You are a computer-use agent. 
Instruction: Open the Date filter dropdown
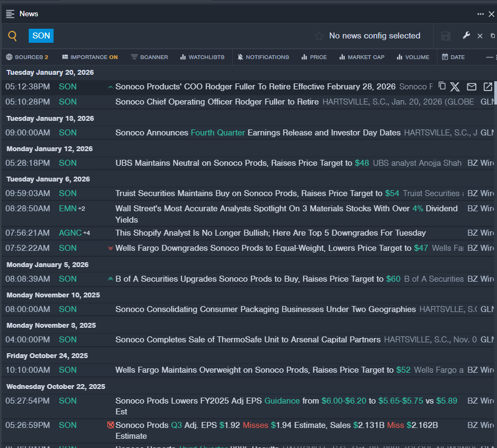[x=453, y=57]
